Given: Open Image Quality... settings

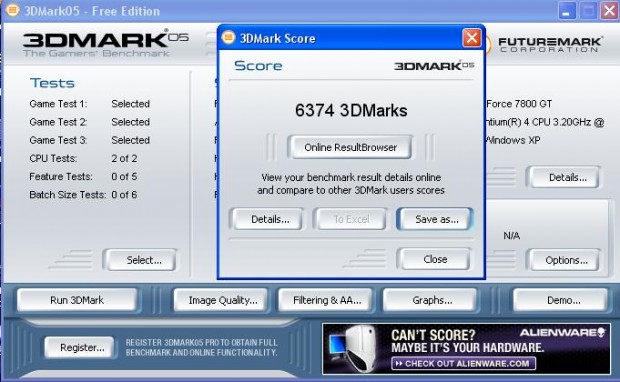Looking at the screenshot, I should (221, 300).
